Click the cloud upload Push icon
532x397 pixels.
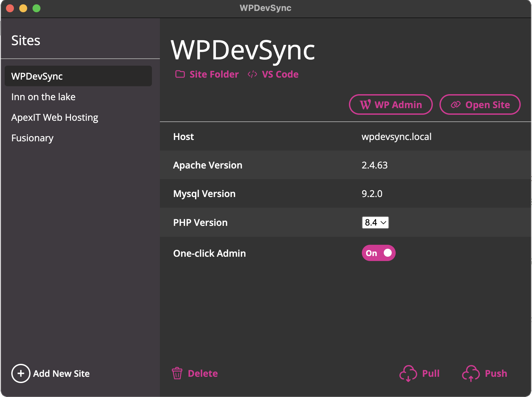coord(471,373)
